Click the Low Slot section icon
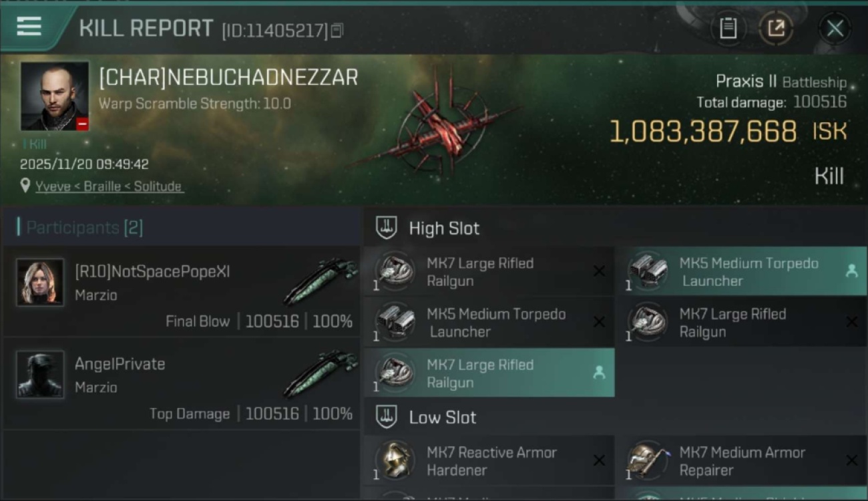Viewport: 868px width, 501px height. coord(387,417)
